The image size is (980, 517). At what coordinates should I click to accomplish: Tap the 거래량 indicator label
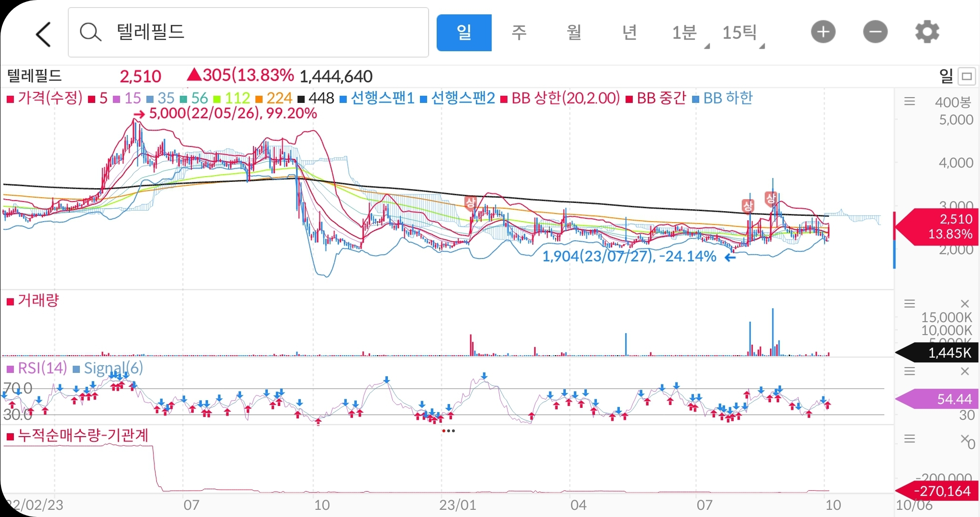[33, 301]
